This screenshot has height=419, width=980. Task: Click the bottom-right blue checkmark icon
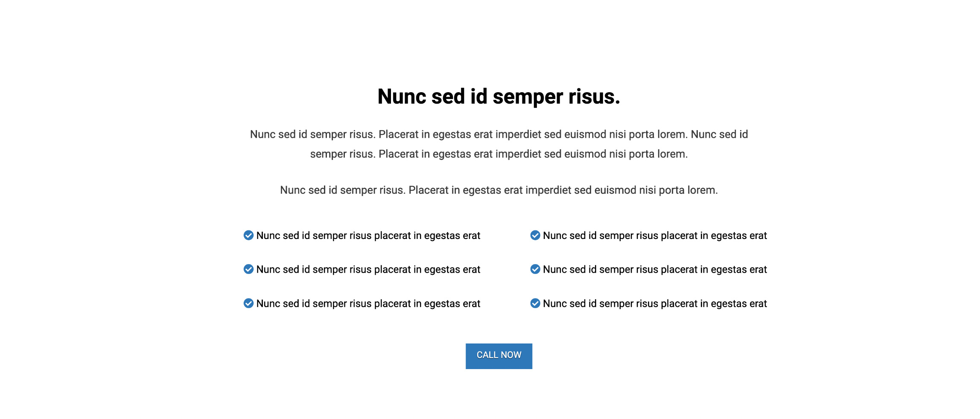point(535,303)
